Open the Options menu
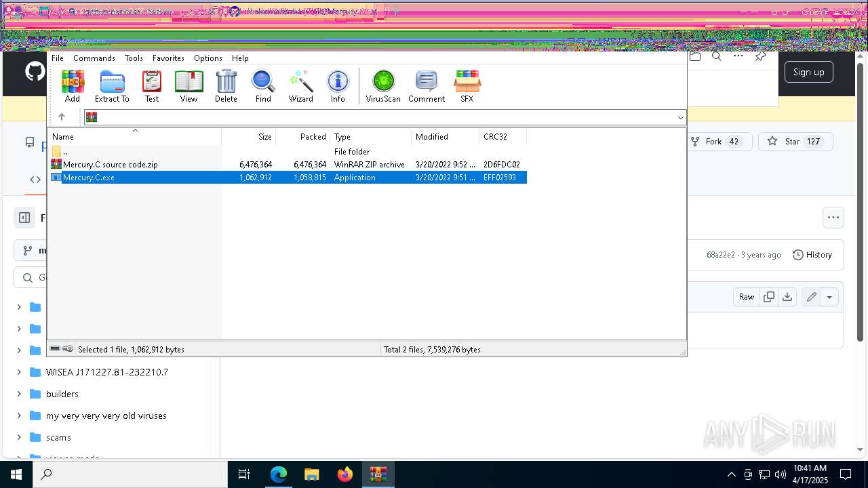 [208, 58]
